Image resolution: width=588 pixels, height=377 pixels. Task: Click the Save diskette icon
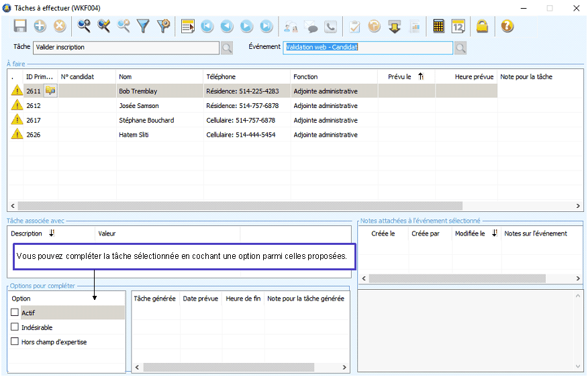20,26
